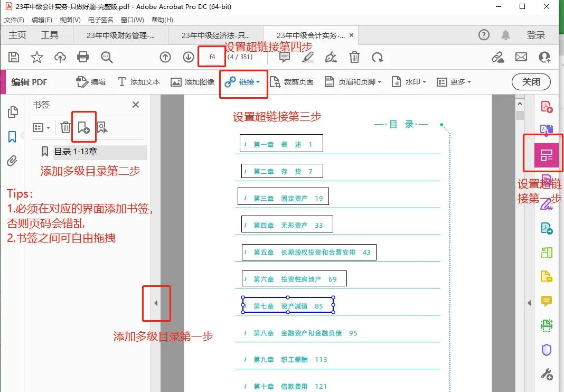Open find text with the magnifier icon
Viewport: 564px width, 392px height.
point(107,57)
